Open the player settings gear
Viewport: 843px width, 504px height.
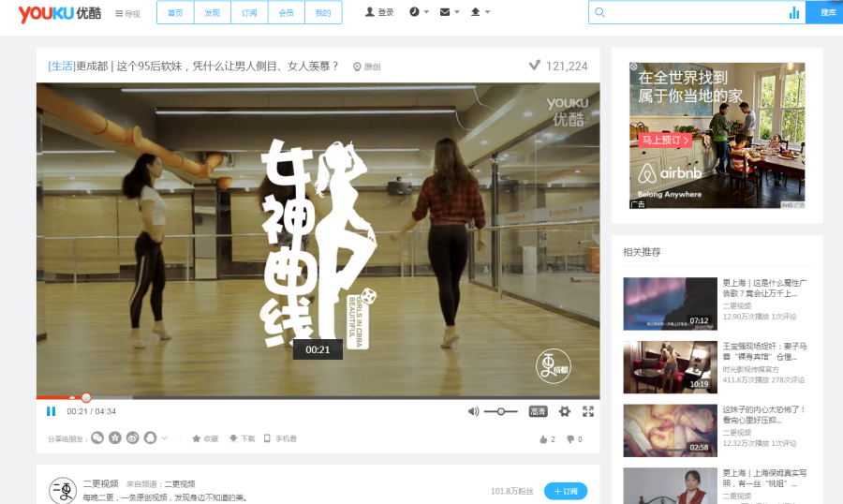pyautogui.click(x=564, y=411)
